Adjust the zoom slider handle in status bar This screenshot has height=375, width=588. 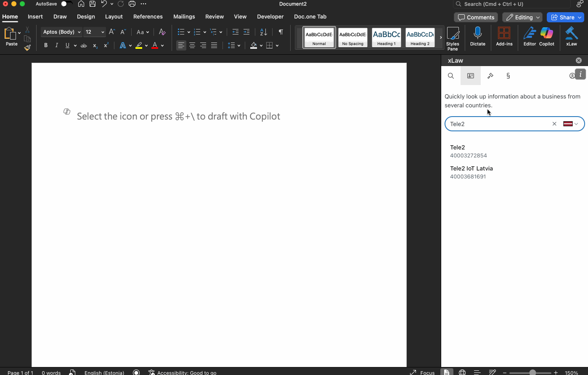532,372
